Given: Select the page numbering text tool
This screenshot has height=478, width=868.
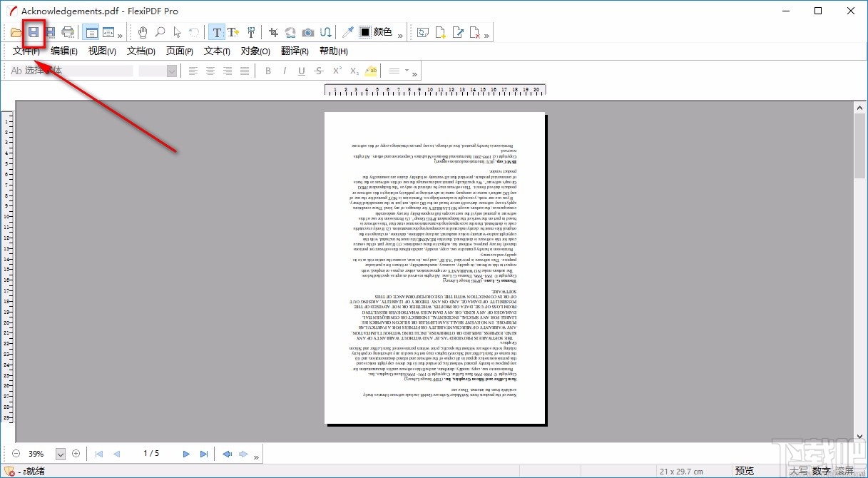Looking at the screenshot, I should [x=251, y=32].
